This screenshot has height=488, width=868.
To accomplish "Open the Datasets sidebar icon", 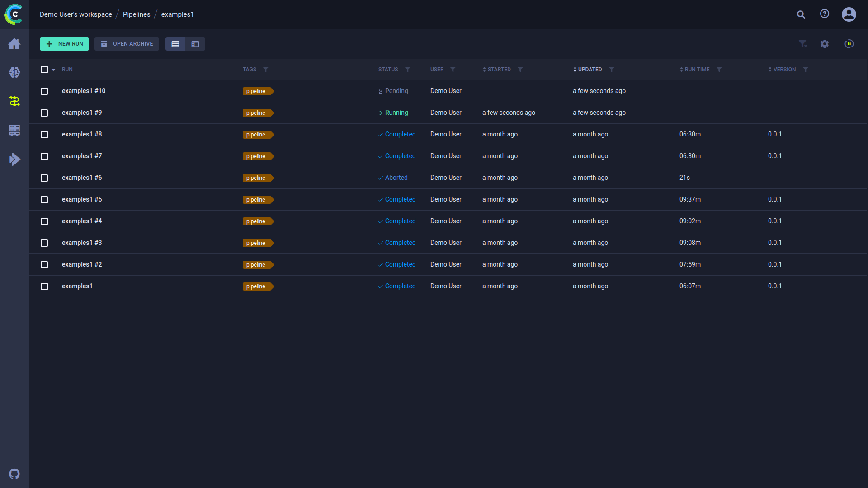I will [x=14, y=130].
